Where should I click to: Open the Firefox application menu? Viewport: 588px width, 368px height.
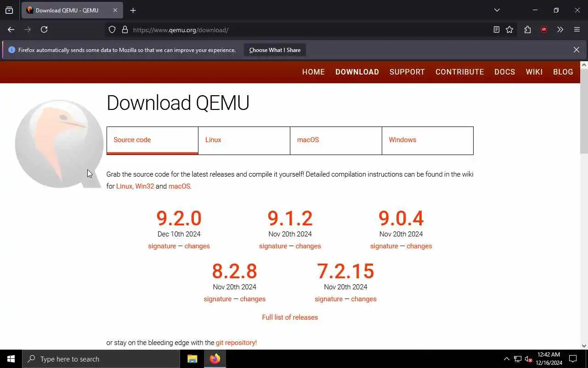tap(577, 29)
